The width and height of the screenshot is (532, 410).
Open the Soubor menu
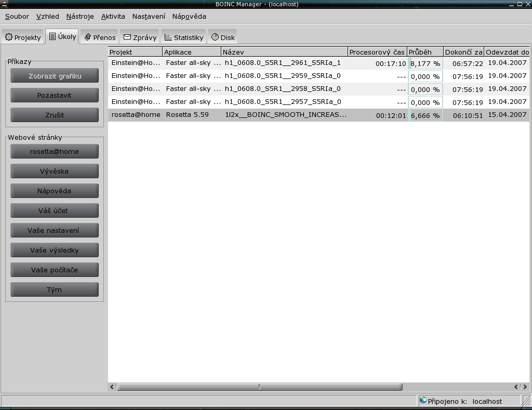tap(17, 16)
